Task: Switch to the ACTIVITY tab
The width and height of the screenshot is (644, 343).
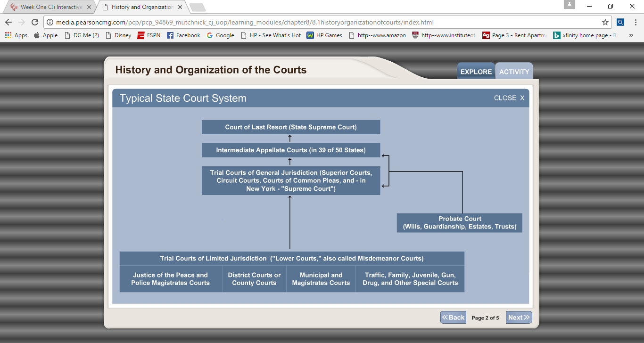Action: coord(514,72)
